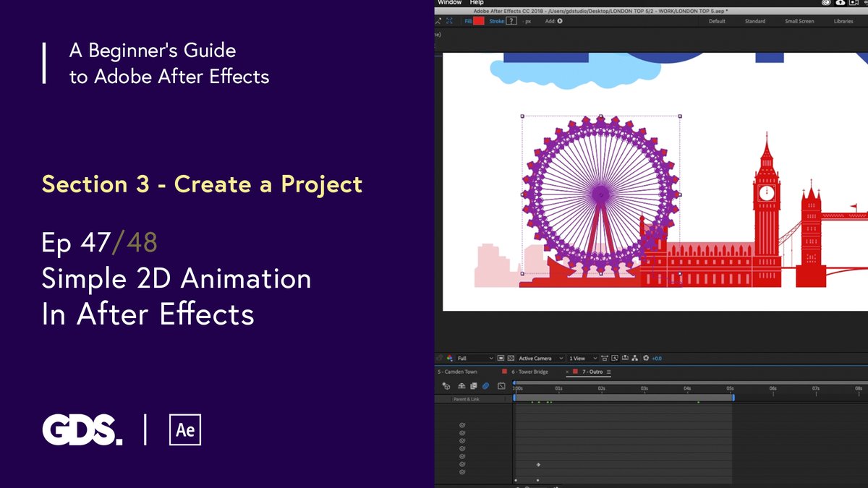Click the work area start handle at 0s
Viewport: 868px width, 488px height.
tap(514, 398)
